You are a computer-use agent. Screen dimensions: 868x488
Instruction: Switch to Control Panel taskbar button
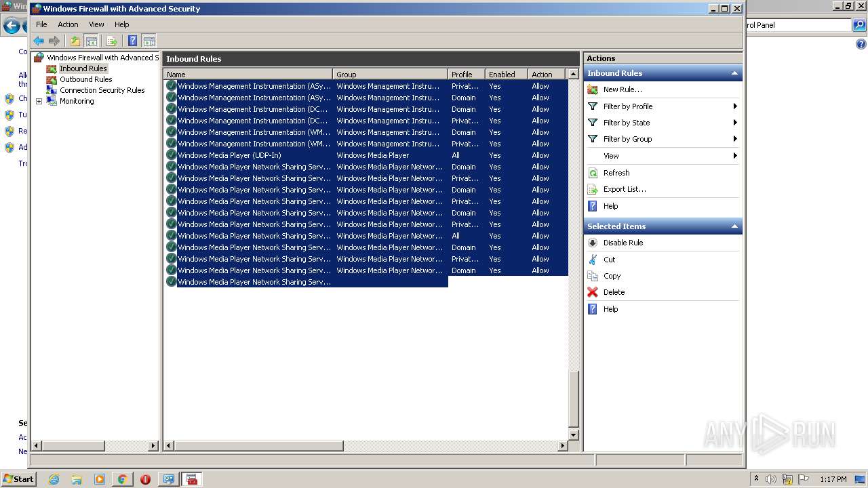(168, 479)
